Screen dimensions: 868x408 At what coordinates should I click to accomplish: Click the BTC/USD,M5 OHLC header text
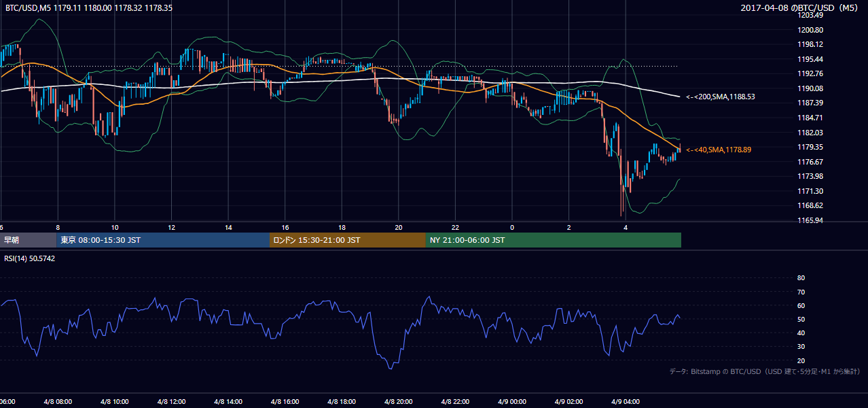(x=89, y=8)
